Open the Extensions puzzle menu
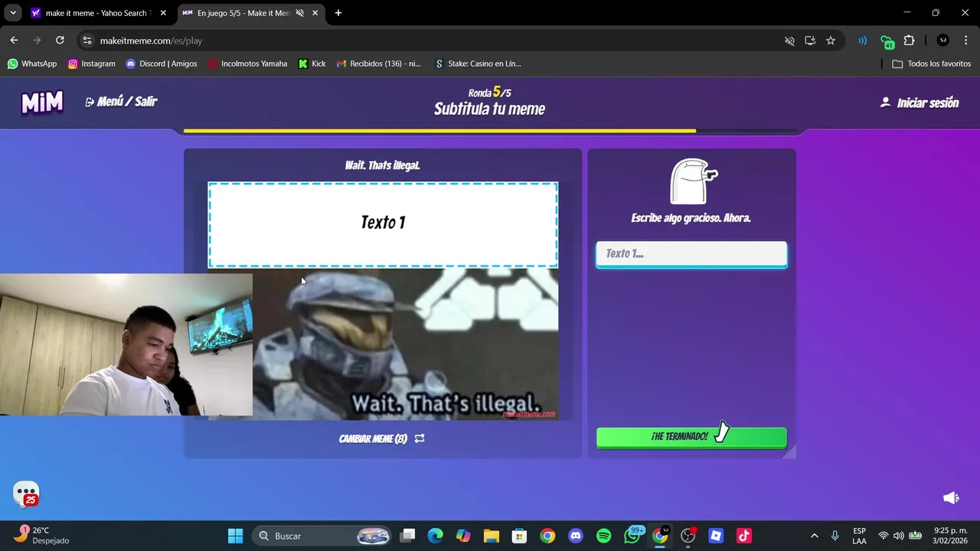The height and width of the screenshot is (551, 980). tap(910, 41)
